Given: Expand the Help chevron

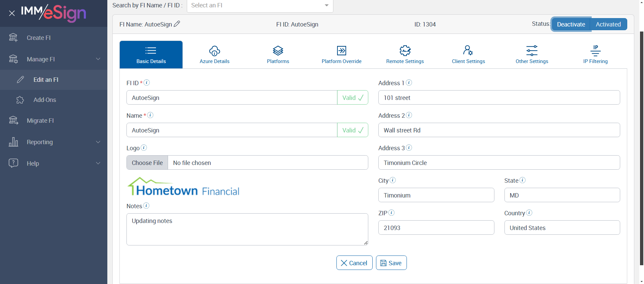Looking at the screenshot, I should click(98, 163).
